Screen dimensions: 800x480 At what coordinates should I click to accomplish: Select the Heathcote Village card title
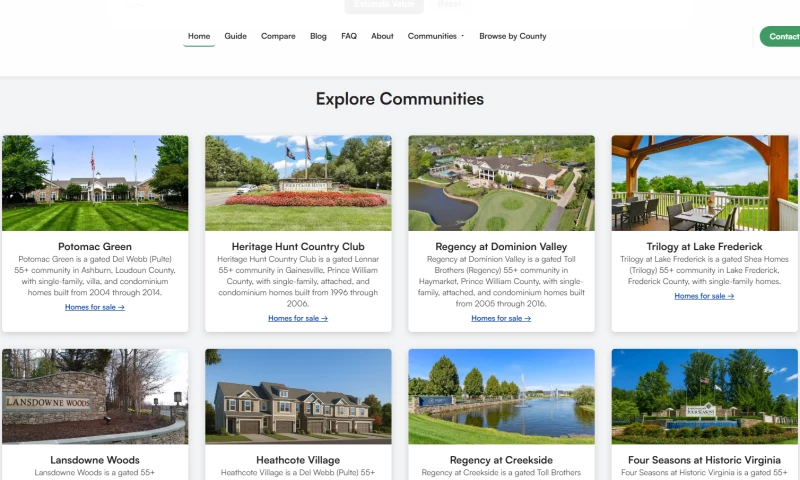coord(298,460)
